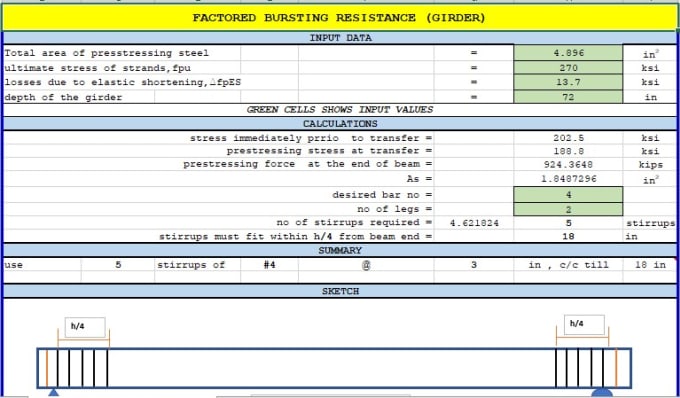Click the 'desired bar no =' label
This screenshot has height=398, width=680.
382,195
